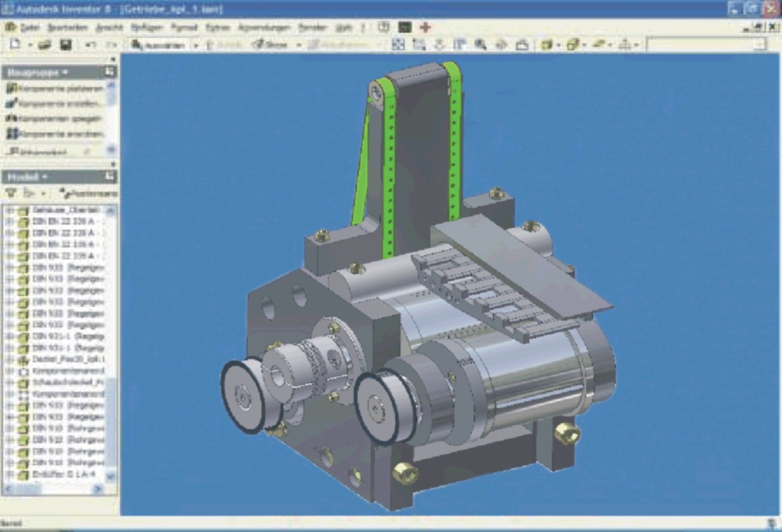Expand the Gehäuse_Oberteil tree node
Screen dimensions: 782x532
9,210
